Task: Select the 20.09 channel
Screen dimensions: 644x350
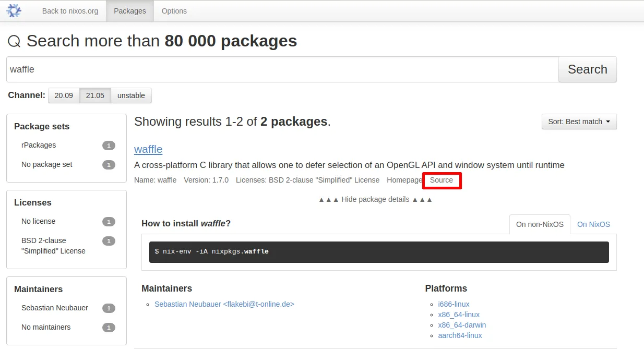Action: [64, 95]
